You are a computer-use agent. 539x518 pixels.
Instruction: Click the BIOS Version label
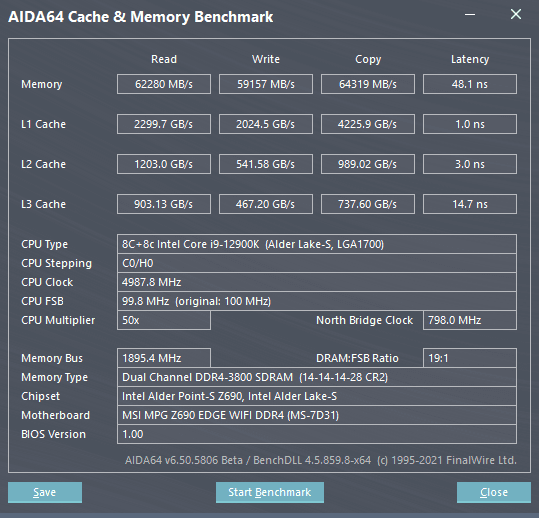[x=53, y=434]
